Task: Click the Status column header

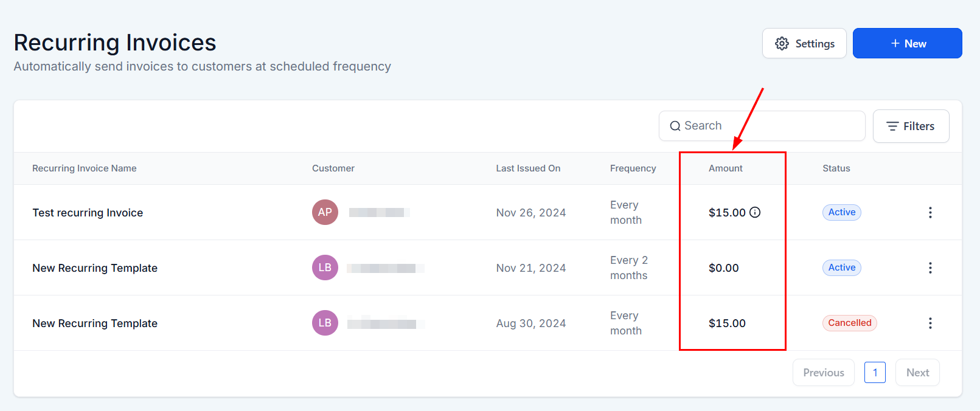Action: [836, 168]
